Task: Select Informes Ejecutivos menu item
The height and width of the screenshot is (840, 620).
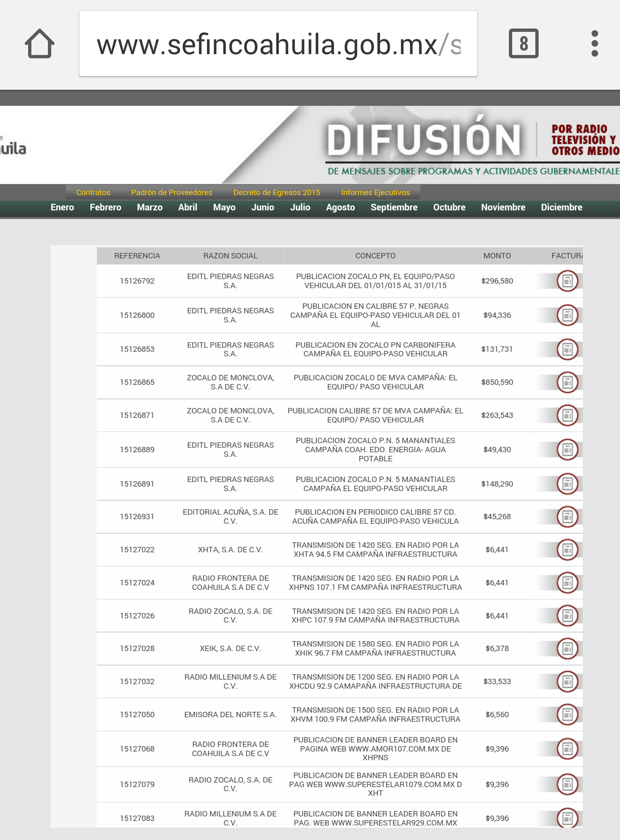Action: point(375,193)
